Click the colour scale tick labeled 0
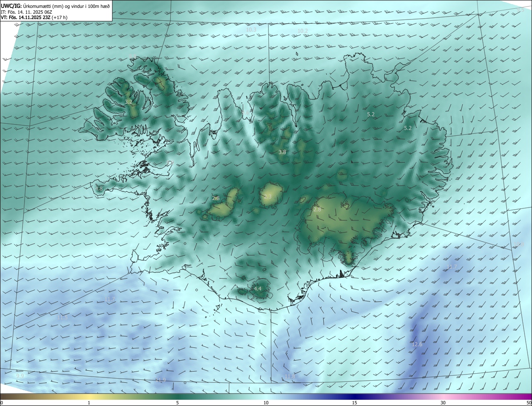The image size is (532, 406). (2, 403)
